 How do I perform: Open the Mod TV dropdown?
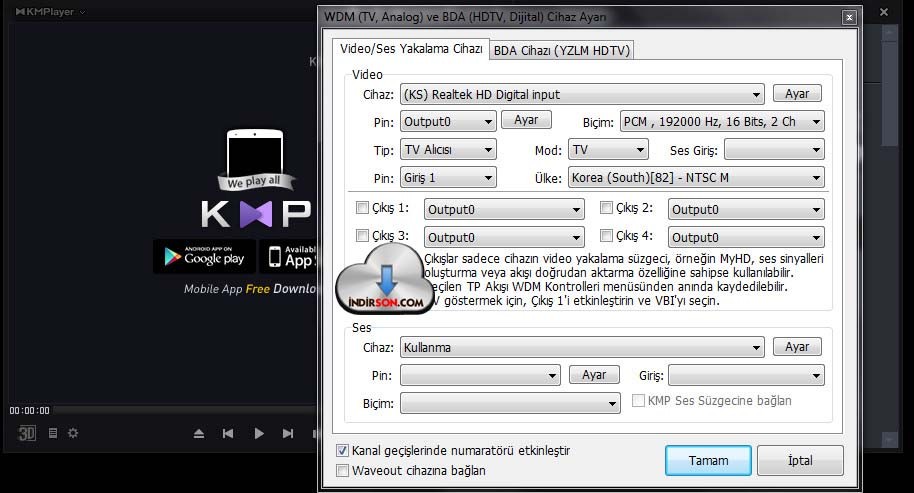pyautogui.click(x=609, y=150)
